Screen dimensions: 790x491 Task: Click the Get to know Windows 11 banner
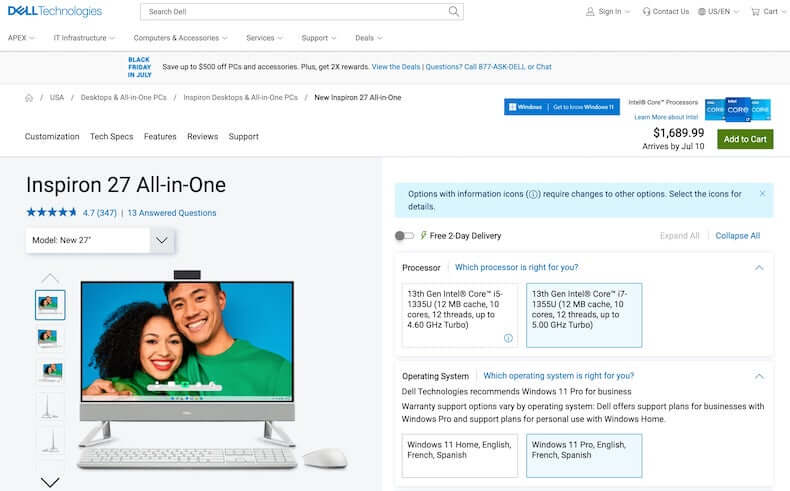(562, 107)
